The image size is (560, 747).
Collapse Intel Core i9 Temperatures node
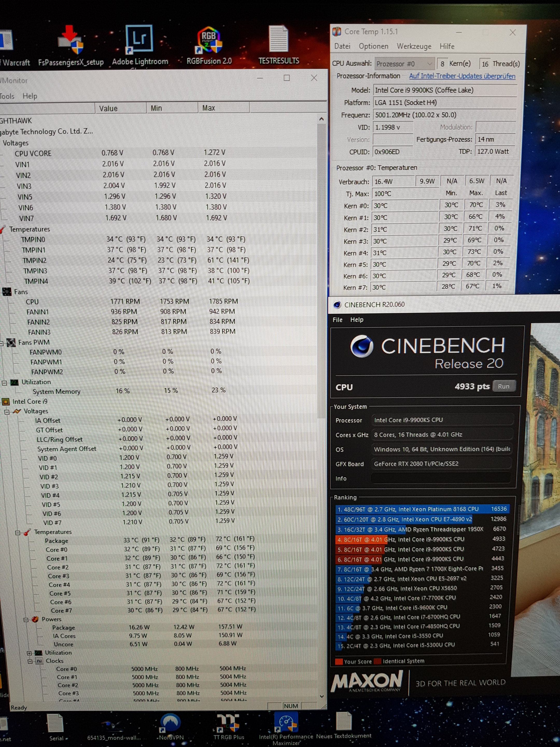(x=18, y=532)
